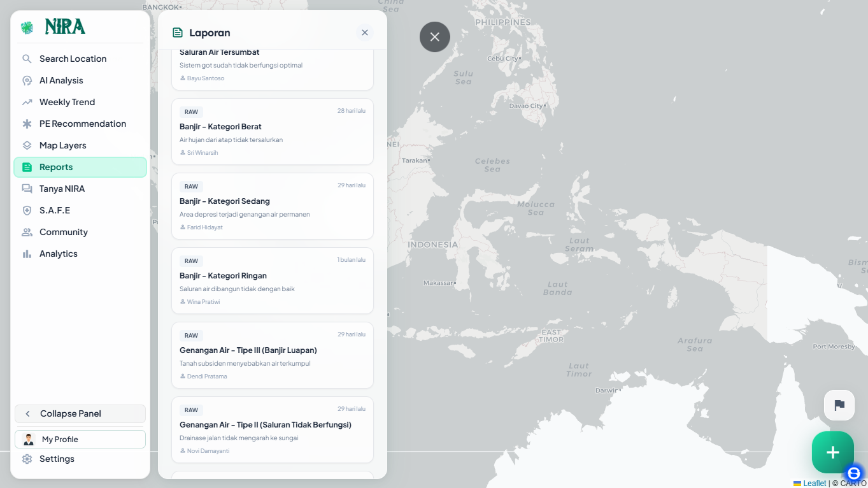Click description 'Saluran air dibangun tidak dengan baik'
The width and height of the screenshot is (868, 488).
pyautogui.click(x=237, y=289)
